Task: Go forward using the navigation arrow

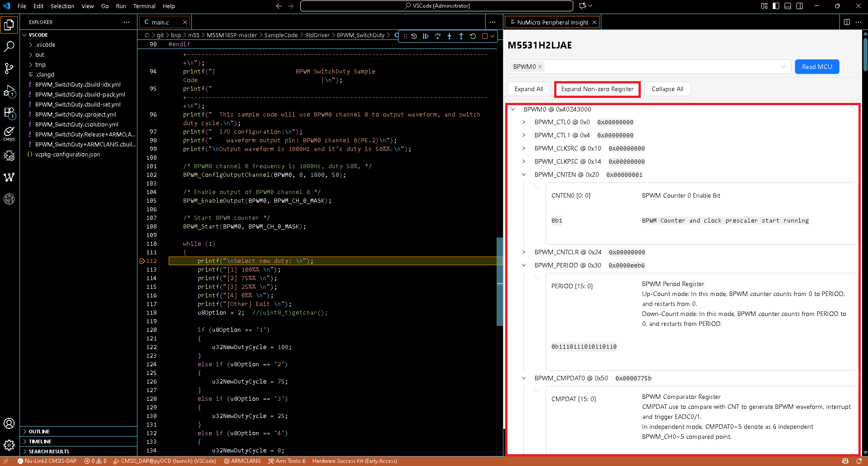Action: click(291, 6)
